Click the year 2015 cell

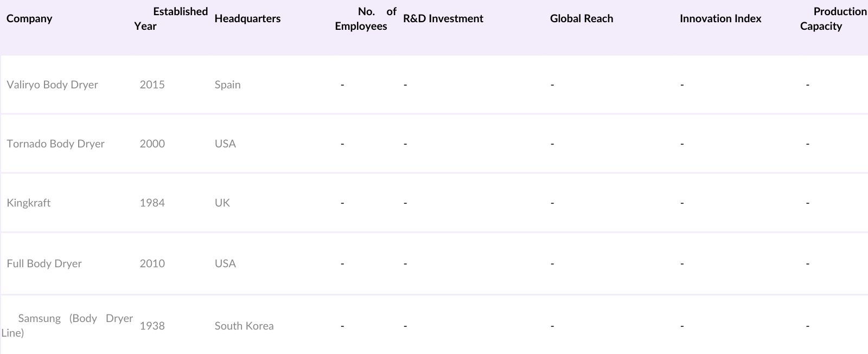[x=152, y=85]
